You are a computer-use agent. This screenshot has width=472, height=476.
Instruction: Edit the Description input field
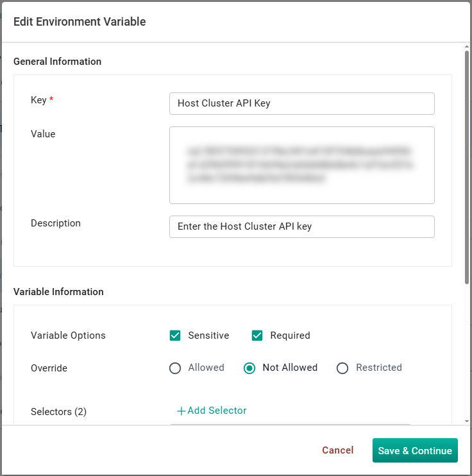click(x=301, y=226)
